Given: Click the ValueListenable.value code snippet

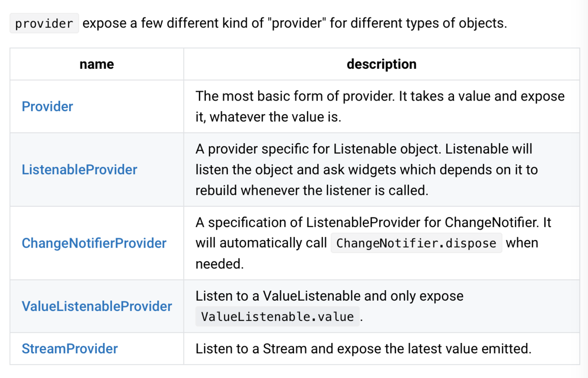Looking at the screenshot, I should click(277, 316).
